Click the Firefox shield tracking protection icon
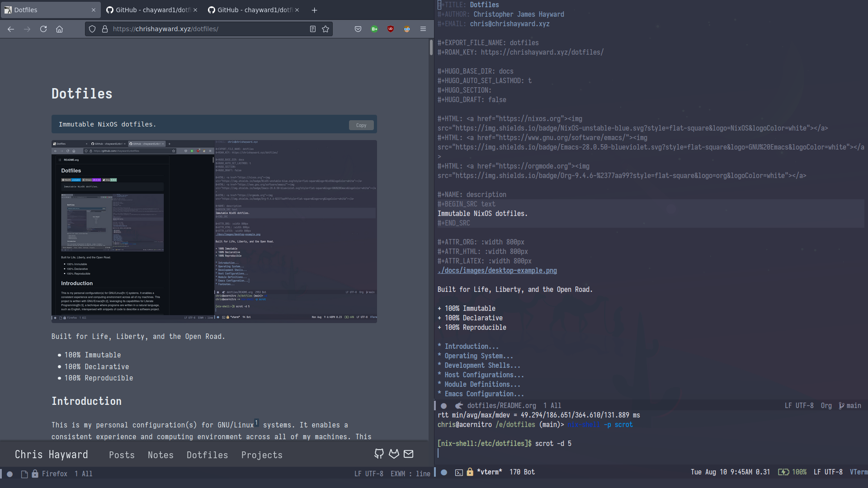 (91, 28)
